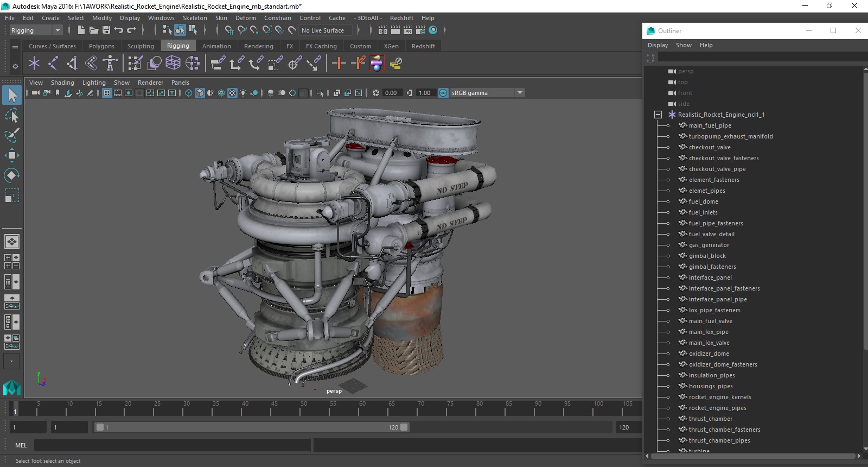The width and height of the screenshot is (868, 467).
Task: Open the Outliner Display menu
Action: [658, 45]
